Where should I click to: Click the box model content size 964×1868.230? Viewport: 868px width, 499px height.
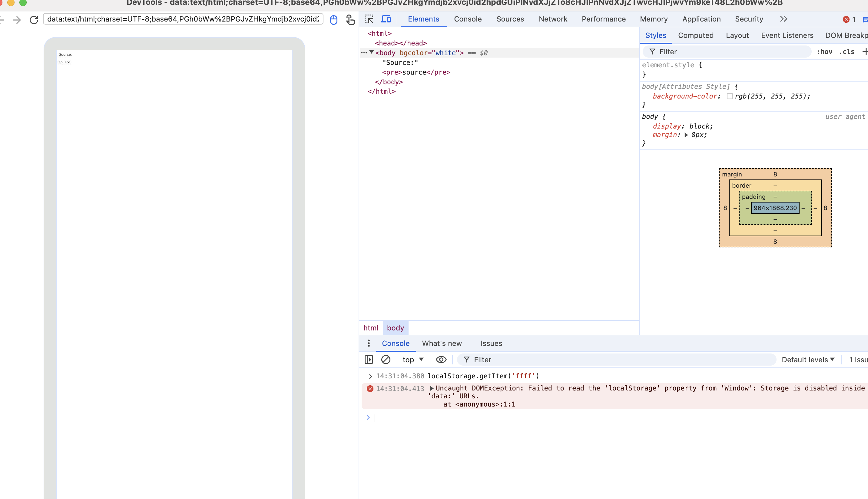pyautogui.click(x=775, y=208)
